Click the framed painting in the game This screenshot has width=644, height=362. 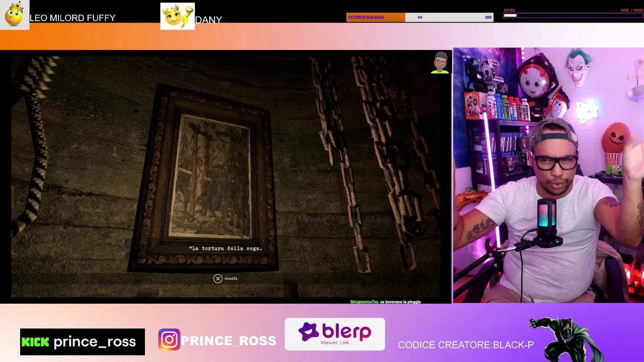click(x=203, y=178)
